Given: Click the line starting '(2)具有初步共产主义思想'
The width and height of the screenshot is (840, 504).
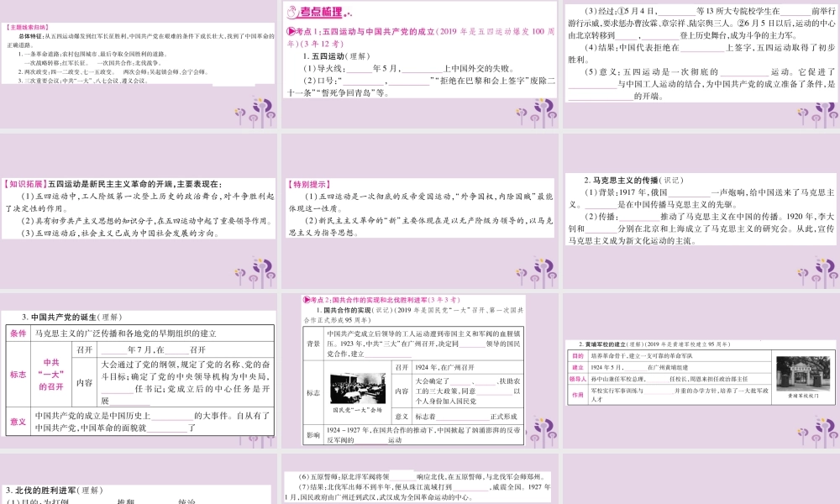Looking at the screenshot, I should pyautogui.click(x=147, y=221).
